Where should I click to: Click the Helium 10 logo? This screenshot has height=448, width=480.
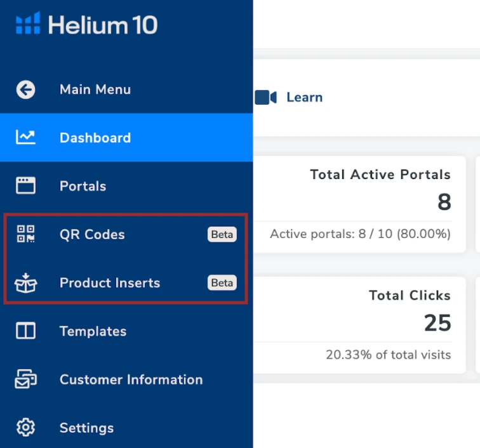pos(86,23)
